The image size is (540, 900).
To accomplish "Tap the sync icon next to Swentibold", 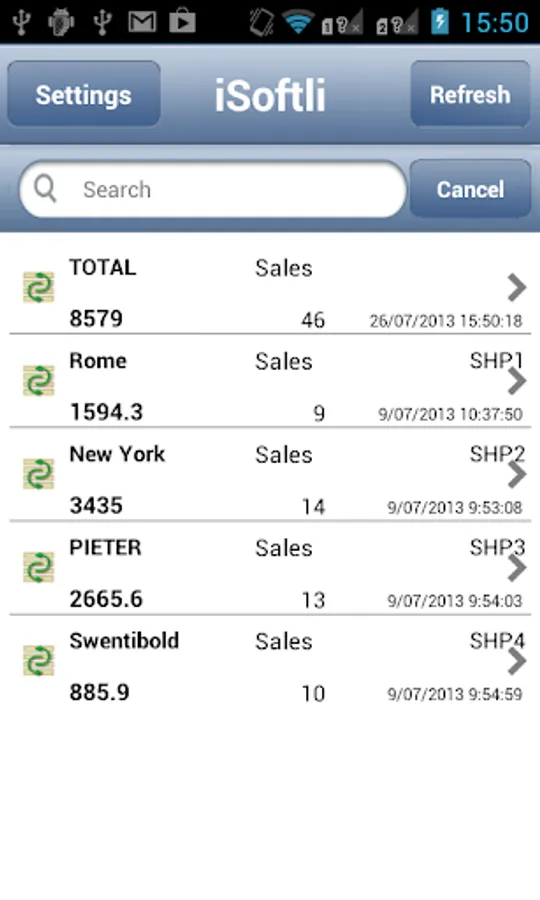I will coord(38,661).
